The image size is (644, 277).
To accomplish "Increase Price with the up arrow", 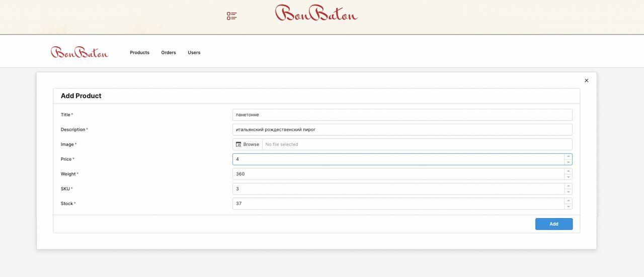I will (x=568, y=156).
